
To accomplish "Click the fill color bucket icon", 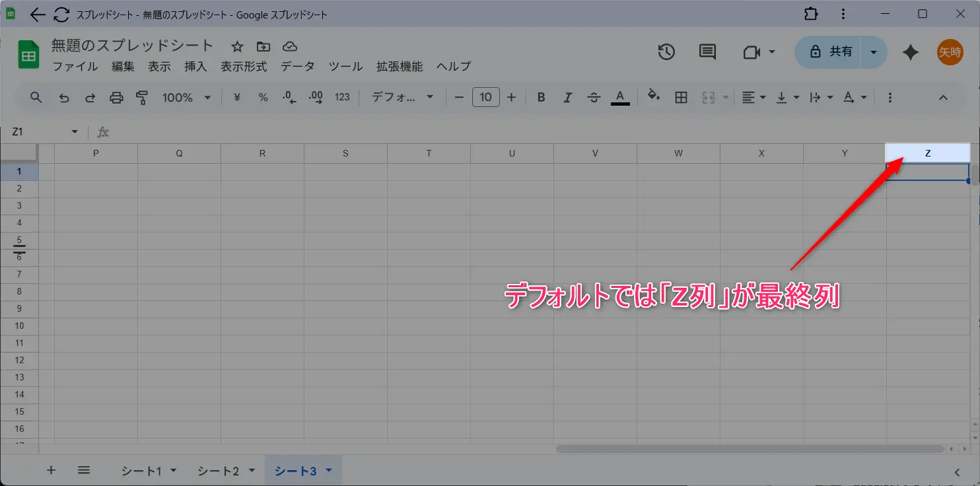I will coord(653,96).
